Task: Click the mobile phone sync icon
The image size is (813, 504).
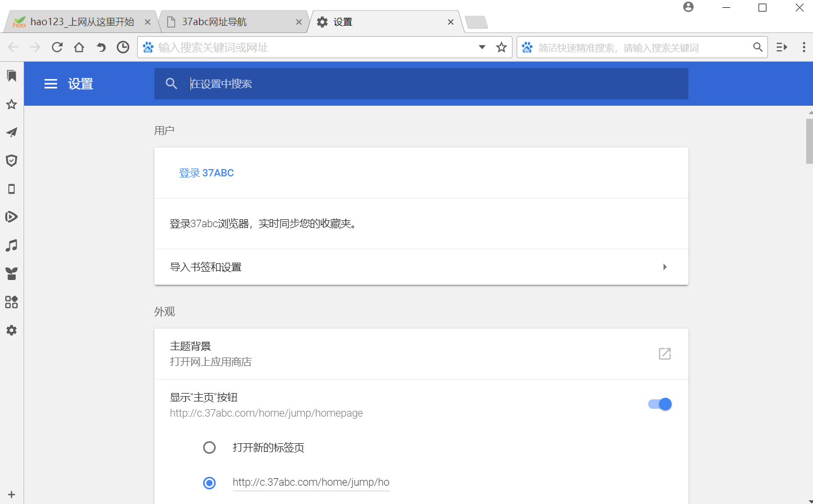Action: [12, 188]
